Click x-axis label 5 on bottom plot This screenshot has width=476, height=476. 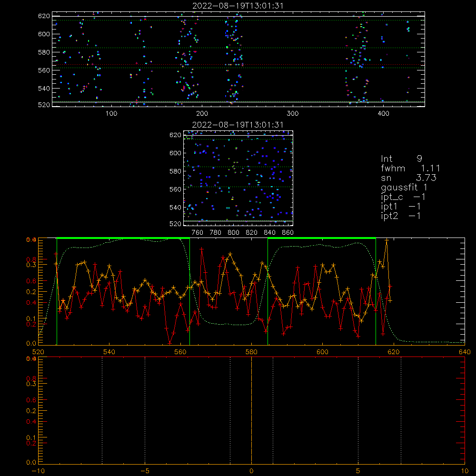(x=358, y=471)
